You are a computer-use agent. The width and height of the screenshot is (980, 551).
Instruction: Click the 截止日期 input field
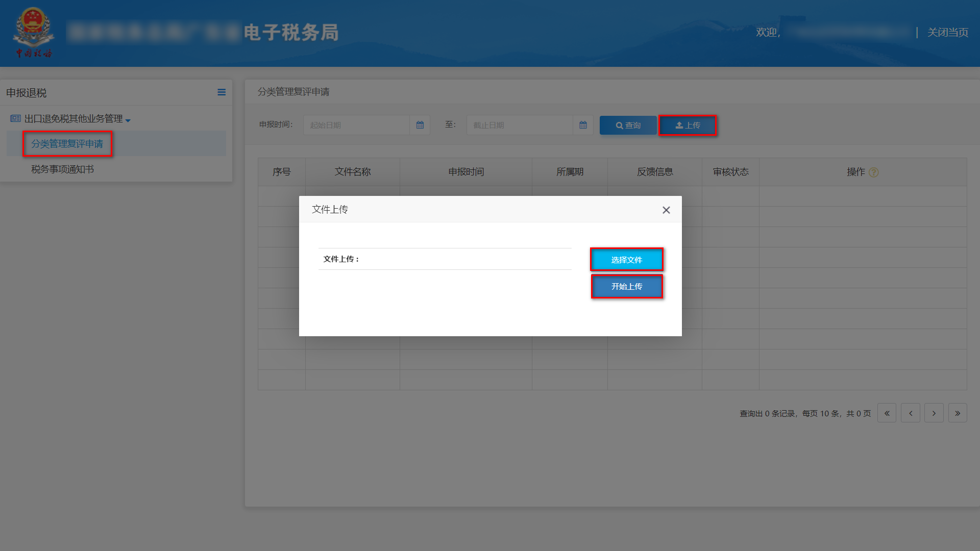pyautogui.click(x=520, y=124)
